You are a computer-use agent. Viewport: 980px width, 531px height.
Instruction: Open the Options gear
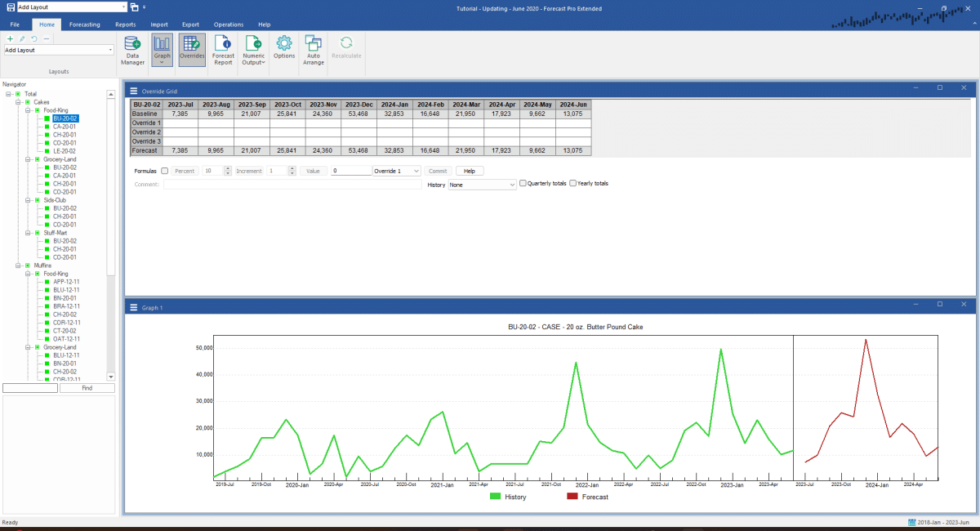coord(284,49)
